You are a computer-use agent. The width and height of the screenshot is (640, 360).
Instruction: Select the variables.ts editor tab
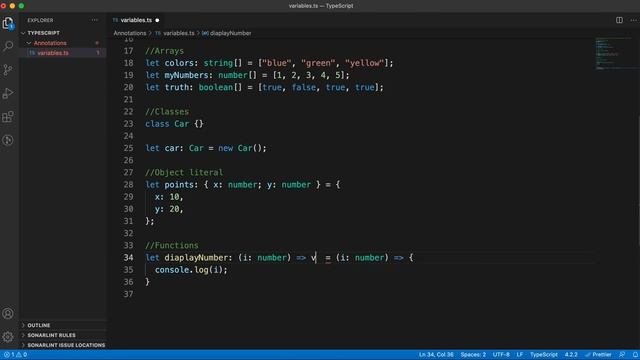pos(136,20)
